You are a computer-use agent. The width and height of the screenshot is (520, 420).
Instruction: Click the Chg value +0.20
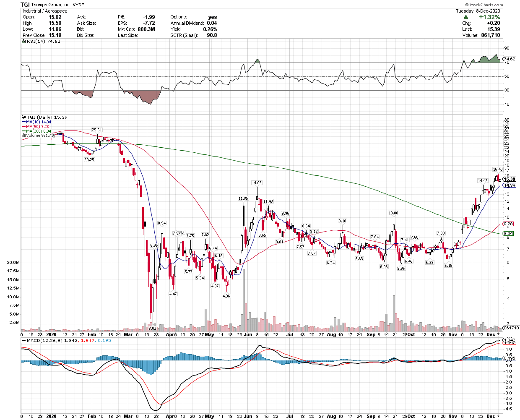(x=493, y=23)
